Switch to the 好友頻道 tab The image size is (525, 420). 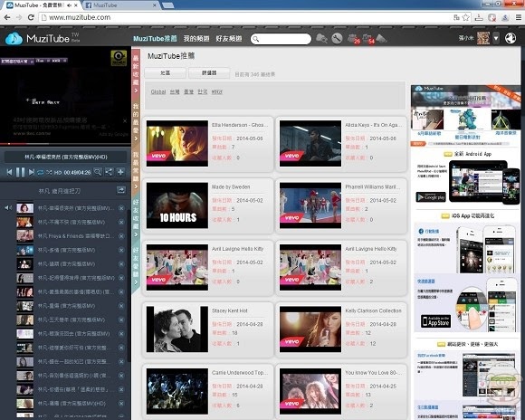pyautogui.click(x=229, y=39)
